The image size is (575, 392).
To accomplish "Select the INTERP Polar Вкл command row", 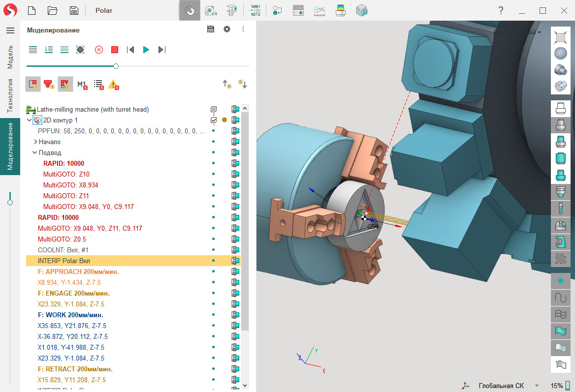I will [x=64, y=261].
